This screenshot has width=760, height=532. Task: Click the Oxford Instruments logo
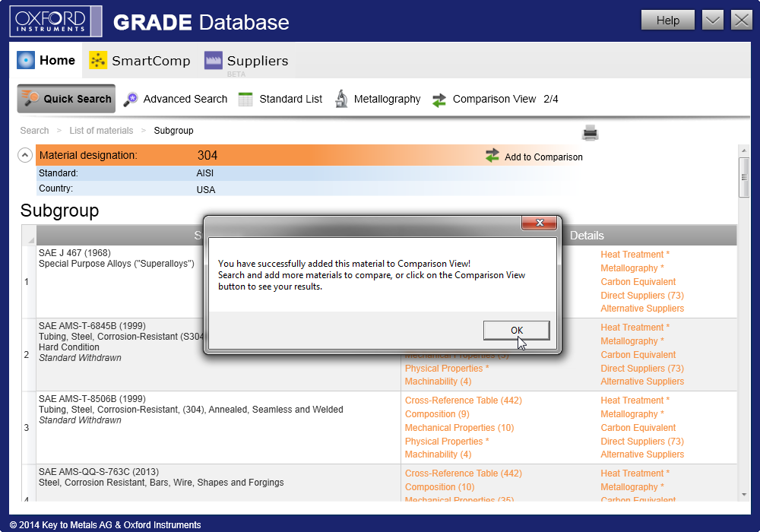(x=55, y=21)
